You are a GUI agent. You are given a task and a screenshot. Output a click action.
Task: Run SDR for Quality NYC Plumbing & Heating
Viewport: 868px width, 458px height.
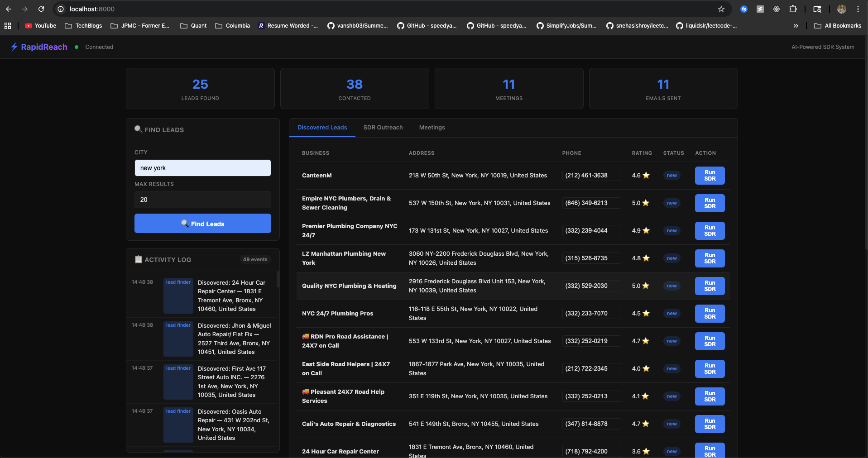710,286
